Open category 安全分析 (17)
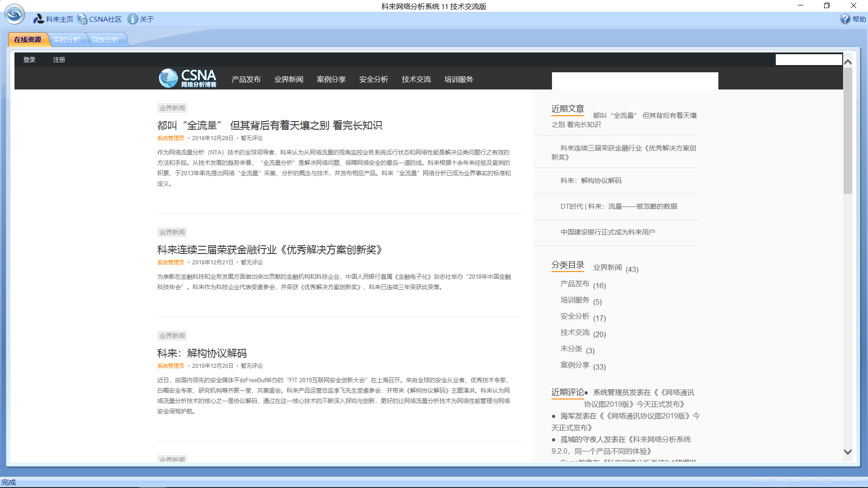868x488 pixels. 575,316
